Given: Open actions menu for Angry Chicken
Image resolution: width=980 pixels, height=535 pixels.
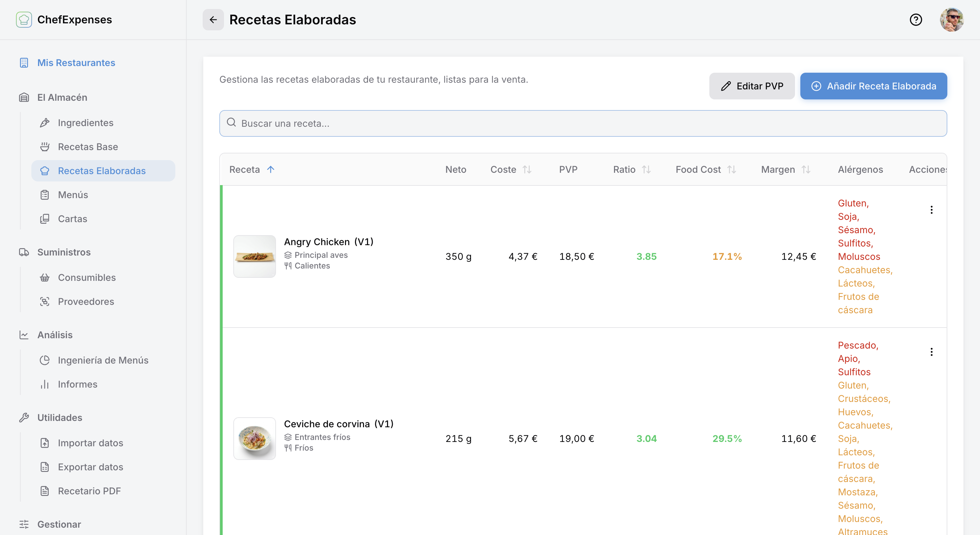Looking at the screenshot, I should tap(931, 210).
